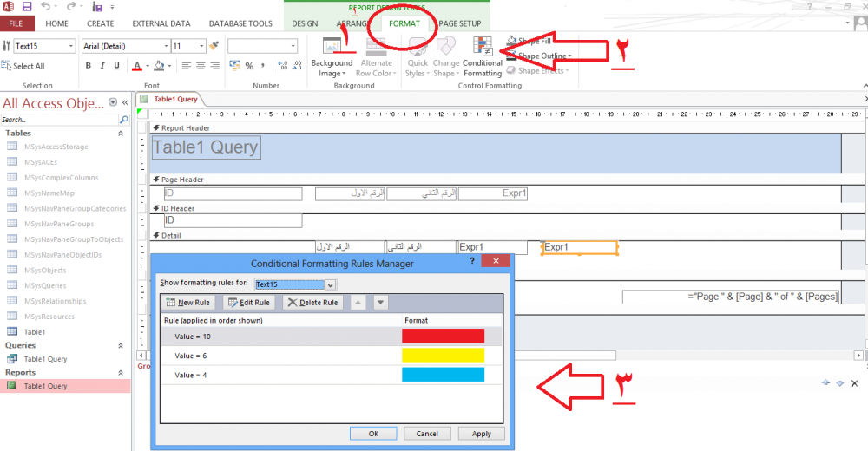
Task: Click the Undo arrow icon
Action: point(45,7)
